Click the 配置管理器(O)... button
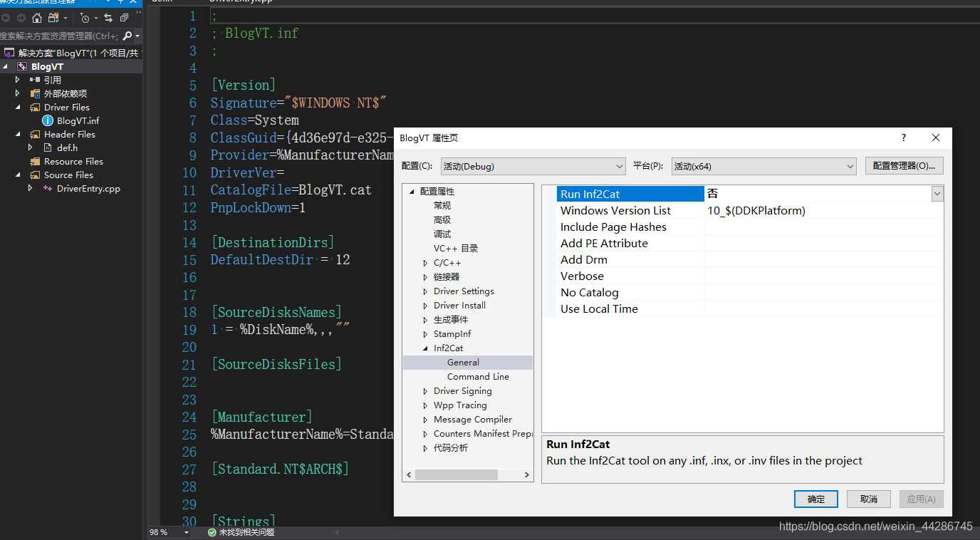Image resolution: width=980 pixels, height=540 pixels. click(x=905, y=166)
